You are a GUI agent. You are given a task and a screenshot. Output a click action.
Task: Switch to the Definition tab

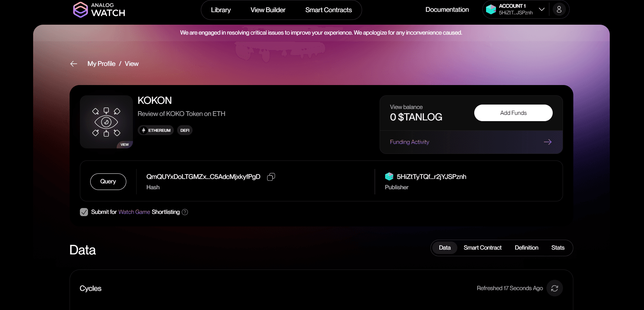click(527, 248)
